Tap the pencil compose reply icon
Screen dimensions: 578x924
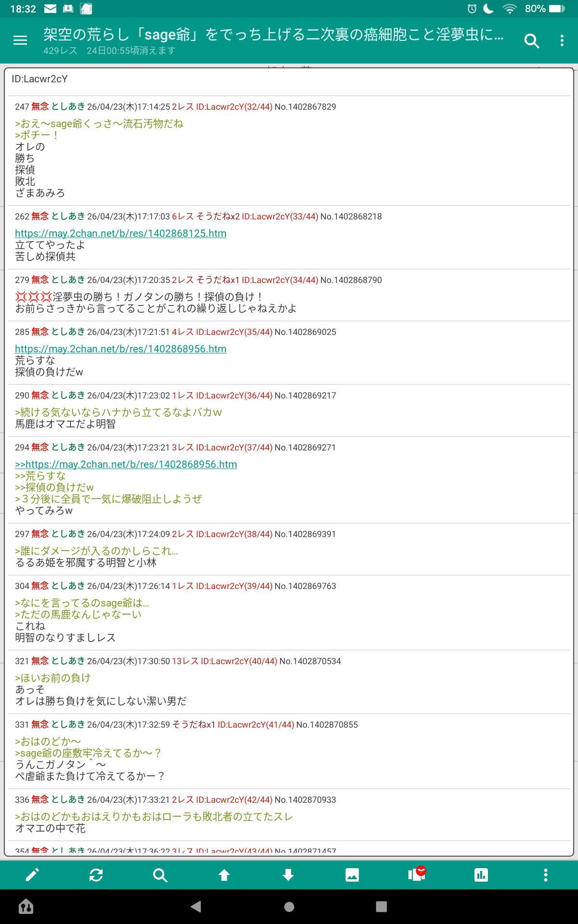32,875
